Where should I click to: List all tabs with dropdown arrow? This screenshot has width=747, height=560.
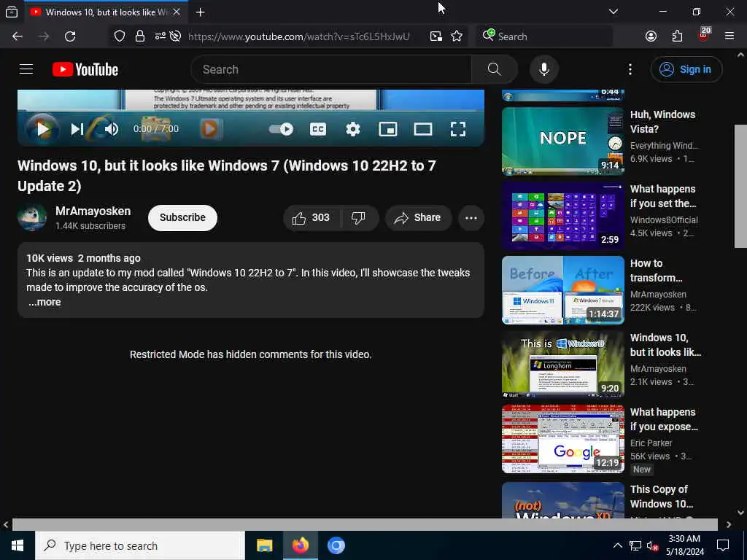point(613,12)
